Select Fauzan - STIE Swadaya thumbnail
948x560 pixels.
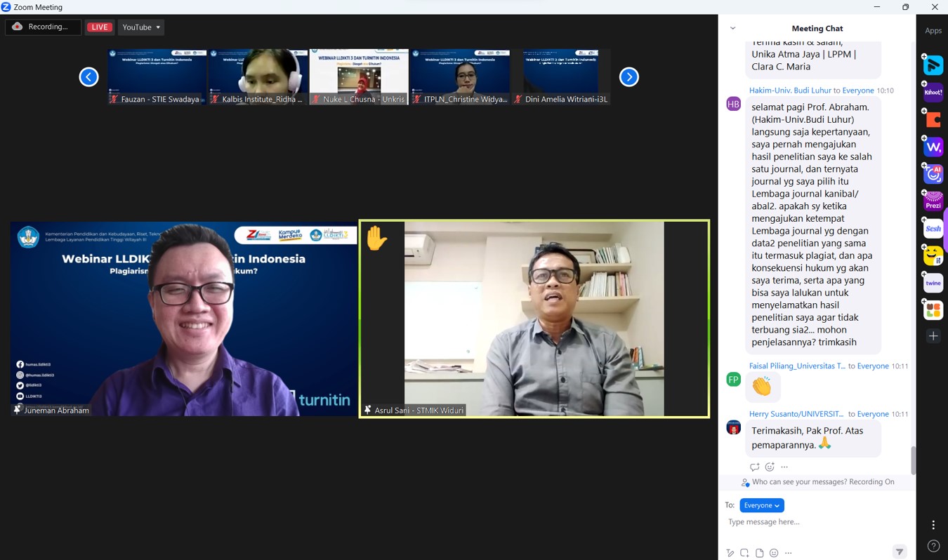157,76
